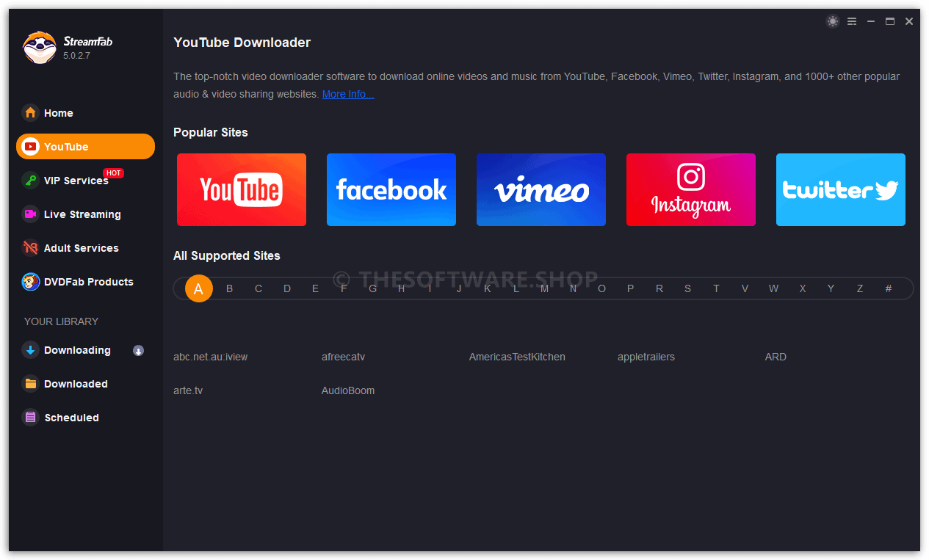Open the appletrailers site
Viewport: 929px width, 560px height.
[646, 357]
